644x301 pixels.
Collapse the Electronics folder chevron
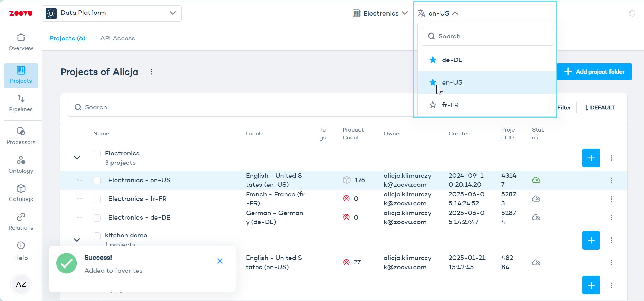pos(77,158)
